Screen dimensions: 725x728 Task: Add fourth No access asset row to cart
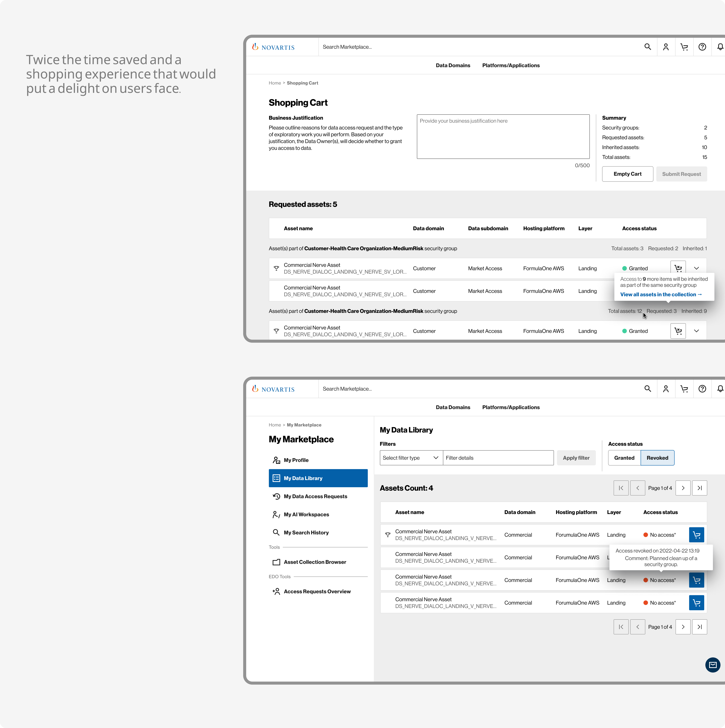696,603
